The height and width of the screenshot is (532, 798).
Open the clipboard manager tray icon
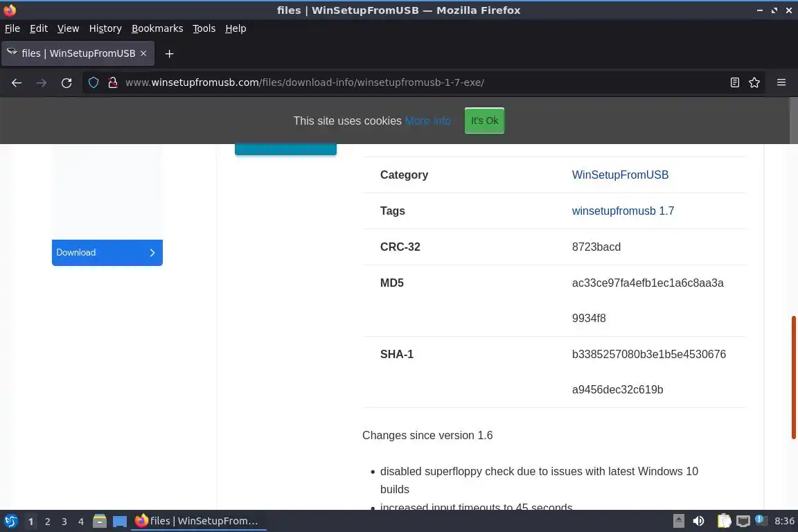pyautogui.click(x=724, y=521)
